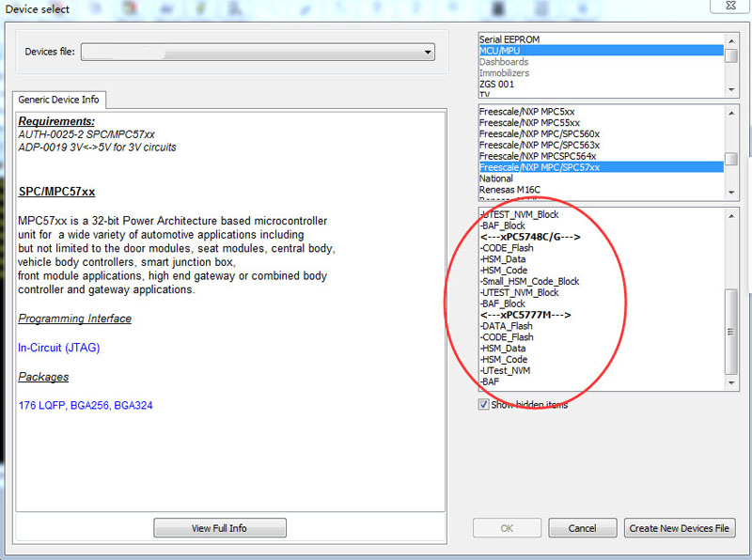Select Freescale/NXP MPC5xx entry

coord(602,111)
